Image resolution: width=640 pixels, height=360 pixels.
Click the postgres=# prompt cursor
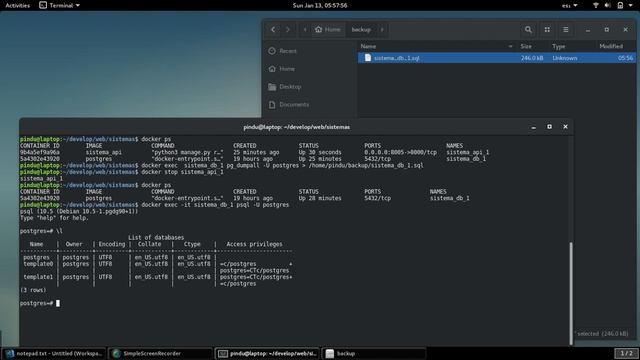tap(58, 303)
